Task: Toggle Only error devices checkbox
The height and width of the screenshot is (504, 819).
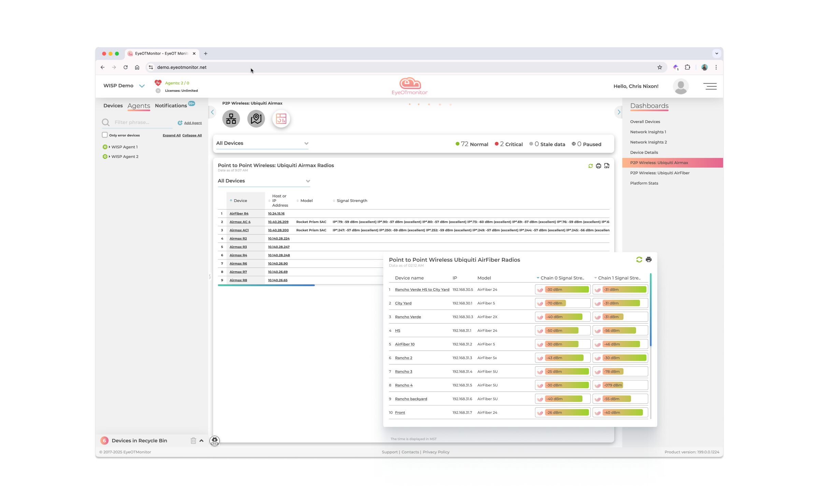Action: point(105,135)
